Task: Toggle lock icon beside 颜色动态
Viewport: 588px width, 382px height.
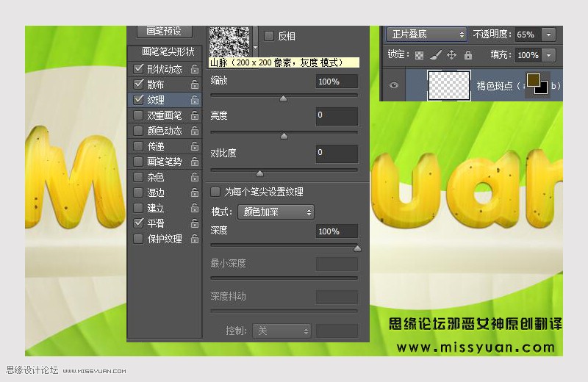Action: (195, 131)
